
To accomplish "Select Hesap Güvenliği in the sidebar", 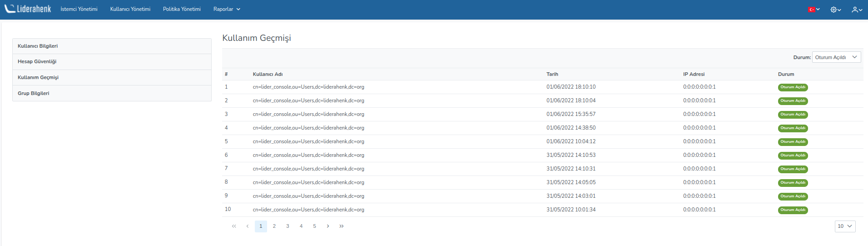I will tap(37, 62).
